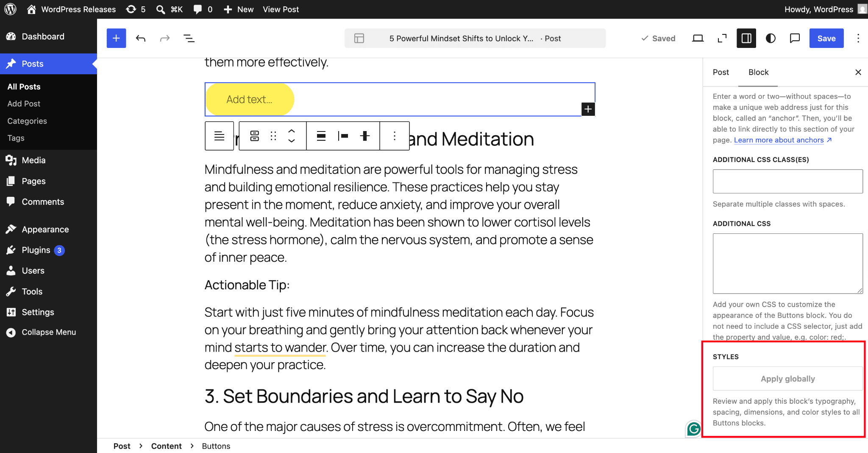Change Buttons block type or style

(x=254, y=136)
